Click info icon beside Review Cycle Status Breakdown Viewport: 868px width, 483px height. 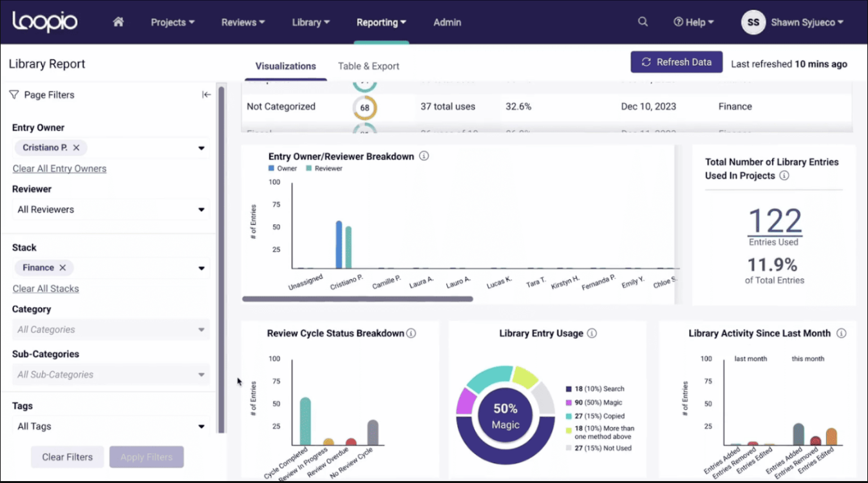pyautogui.click(x=411, y=333)
